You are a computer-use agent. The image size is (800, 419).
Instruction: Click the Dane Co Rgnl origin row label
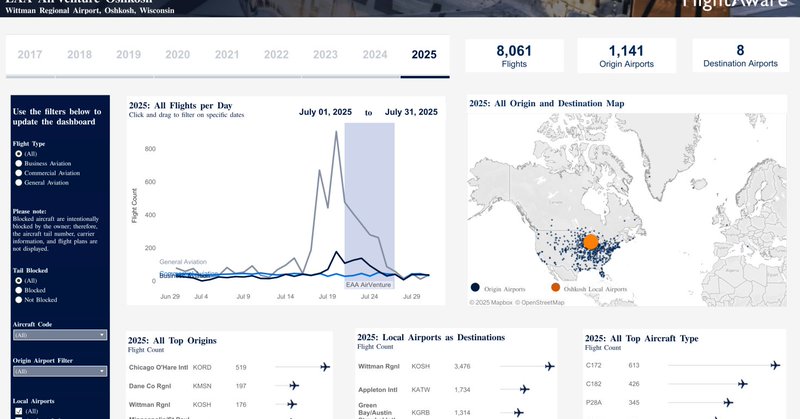[x=149, y=386]
